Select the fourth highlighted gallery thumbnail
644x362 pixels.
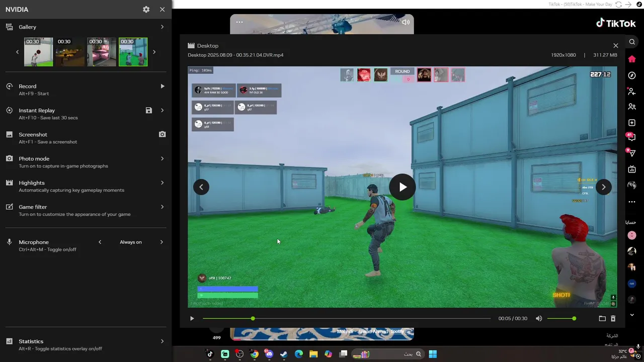tap(133, 52)
